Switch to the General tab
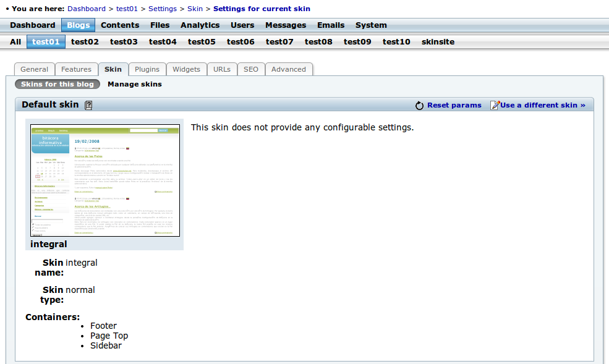The height and width of the screenshot is (364, 609). (x=35, y=69)
